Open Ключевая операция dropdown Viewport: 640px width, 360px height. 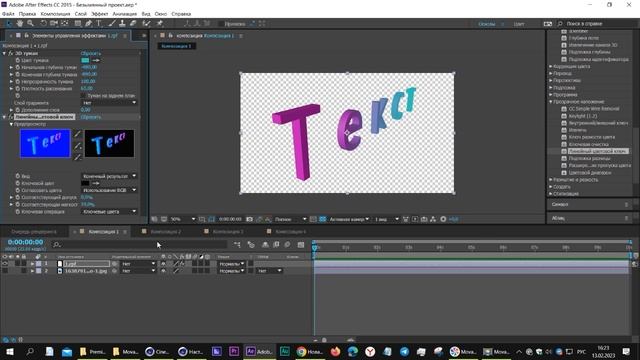tap(109, 211)
